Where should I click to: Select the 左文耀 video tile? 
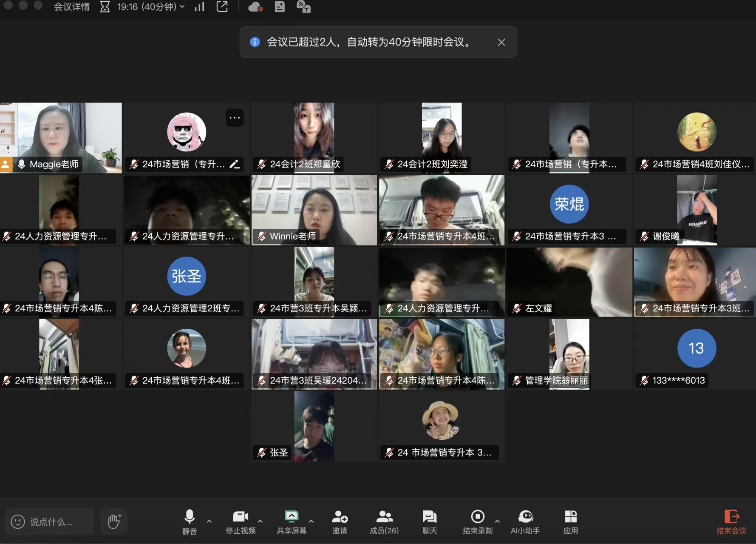tap(569, 282)
